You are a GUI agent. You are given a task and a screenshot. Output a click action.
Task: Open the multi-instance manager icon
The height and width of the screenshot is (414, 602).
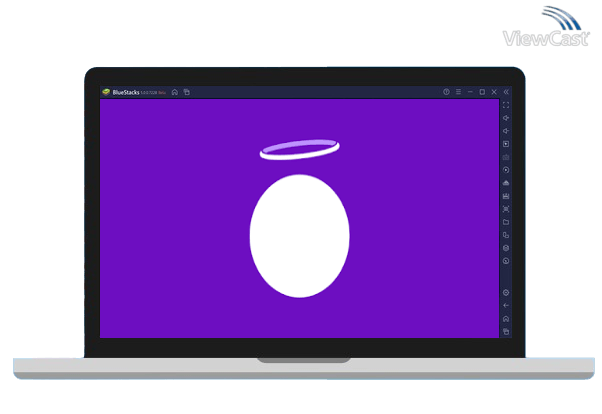point(506,235)
